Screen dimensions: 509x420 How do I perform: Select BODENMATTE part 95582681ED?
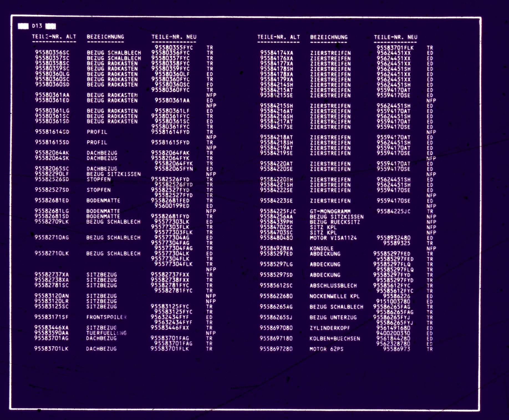click(x=52, y=200)
